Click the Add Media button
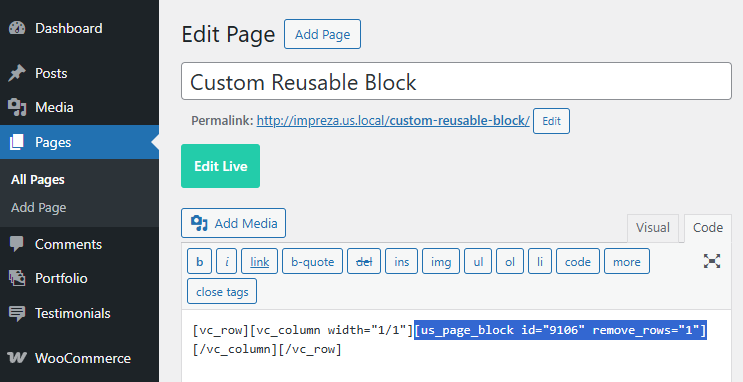 pos(234,223)
